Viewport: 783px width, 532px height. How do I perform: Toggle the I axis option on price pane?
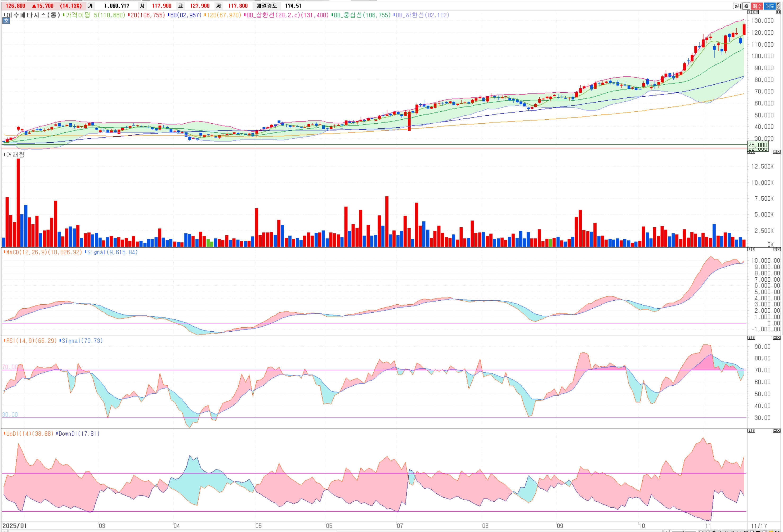[753, 12]
